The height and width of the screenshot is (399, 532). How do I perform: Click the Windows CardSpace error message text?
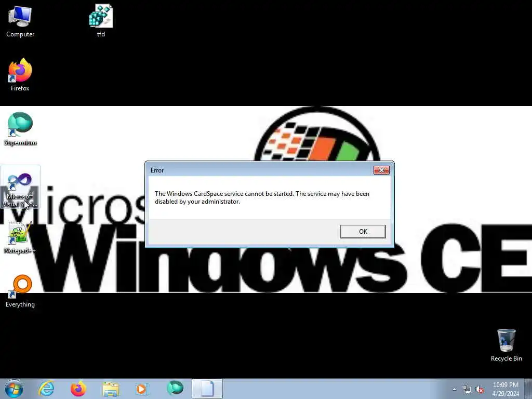point(262,197)
